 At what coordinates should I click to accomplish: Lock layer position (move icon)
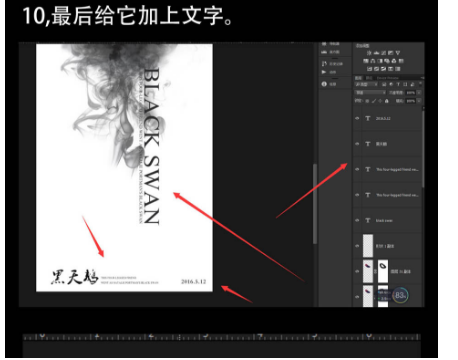pos(380,101)
